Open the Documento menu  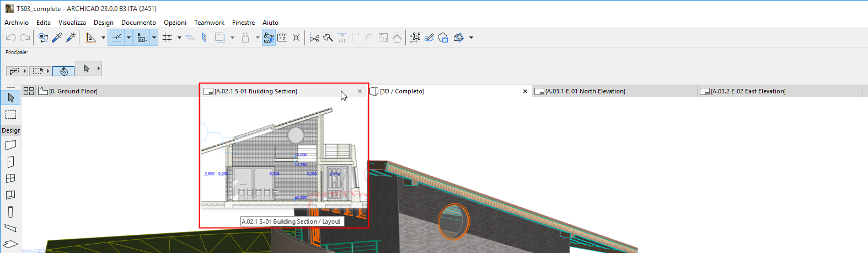[x=138, y=23]
